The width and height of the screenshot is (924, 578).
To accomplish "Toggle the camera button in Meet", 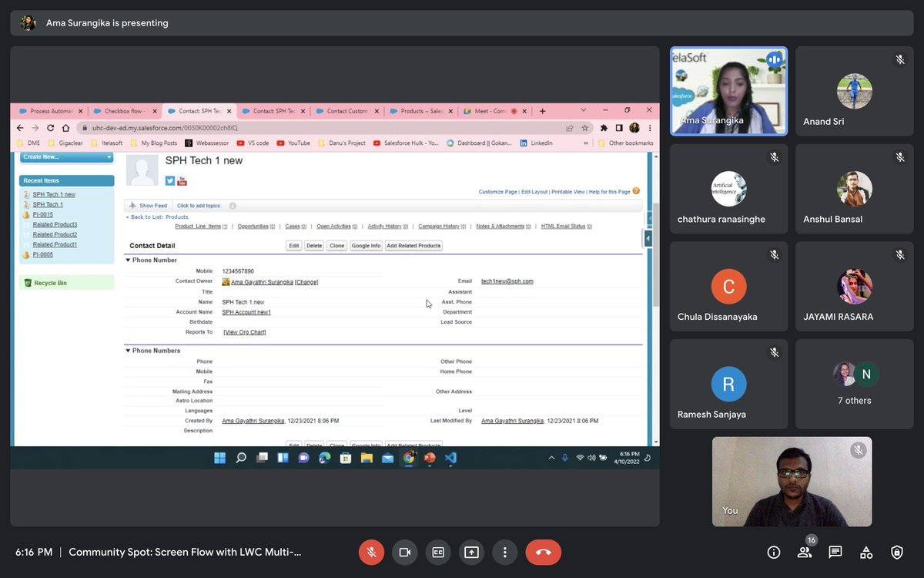I will 404,552.
